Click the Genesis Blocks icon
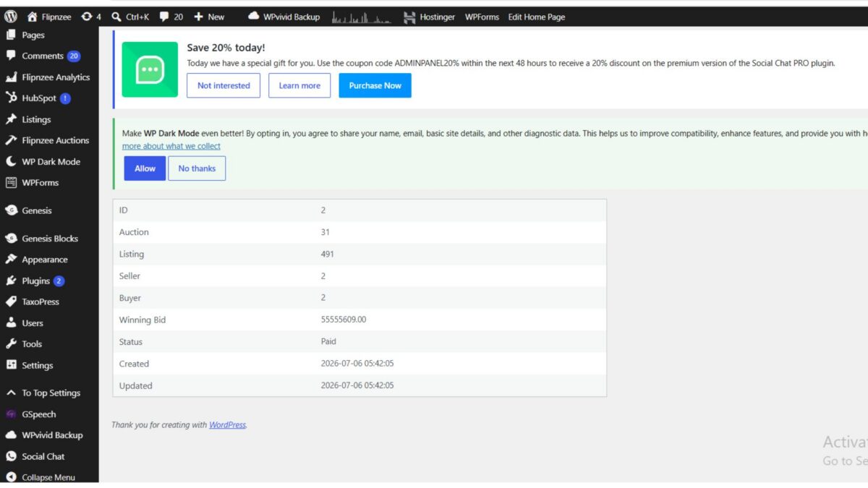The width and height of the screenshot is (868, 488). 11,238
